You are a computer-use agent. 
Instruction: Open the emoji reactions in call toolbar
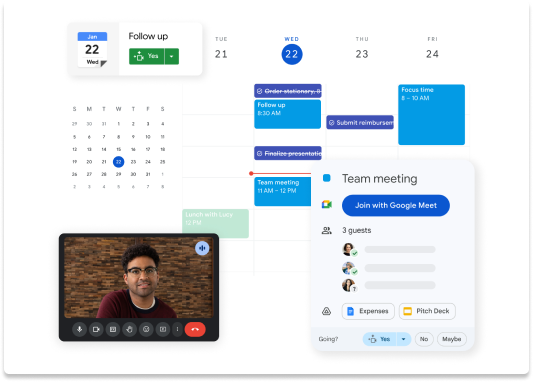coord(146,329)
